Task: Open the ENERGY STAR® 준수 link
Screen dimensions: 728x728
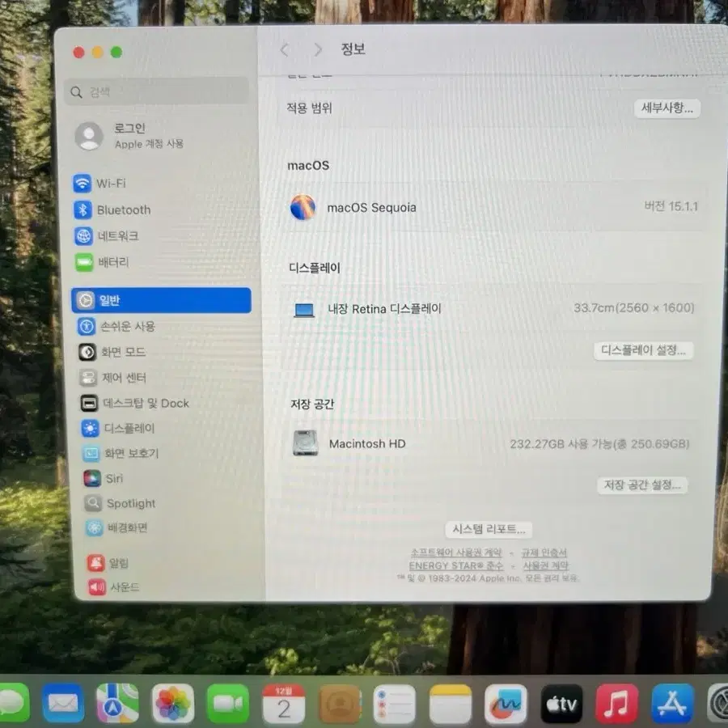Action: click(456, 565)
